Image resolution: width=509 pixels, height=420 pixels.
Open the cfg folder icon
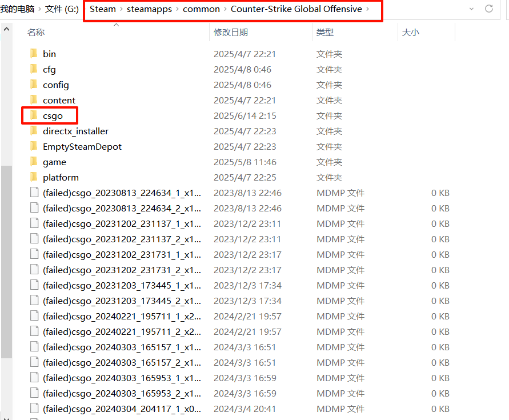tap(34, 69)
